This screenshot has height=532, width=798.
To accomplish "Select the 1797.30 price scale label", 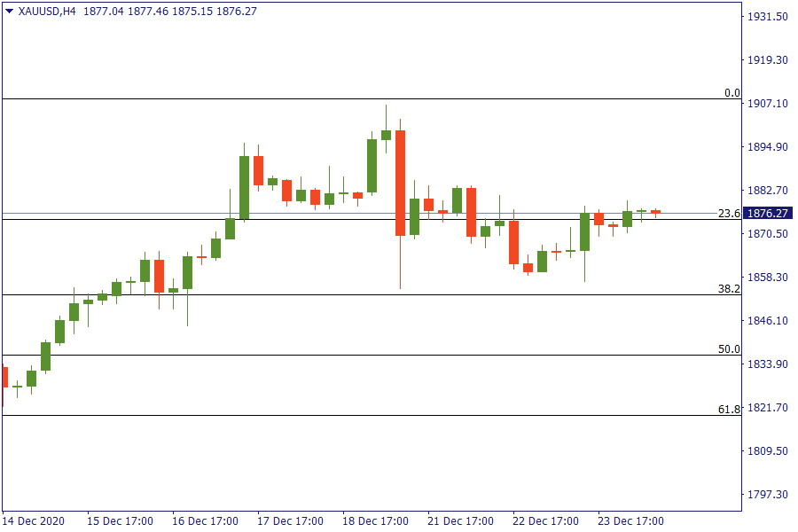I will [x=768, y=494].
